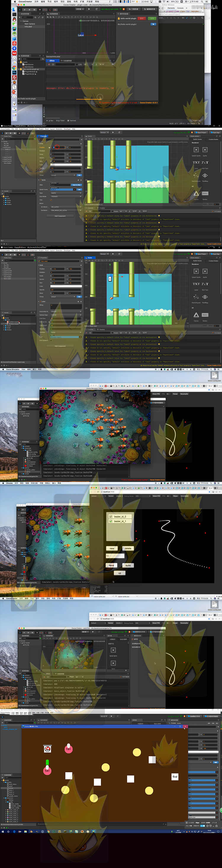Click the ParticleSystem node icon
The height and width of the screenshot is (868, 222).
coord(196,175)
